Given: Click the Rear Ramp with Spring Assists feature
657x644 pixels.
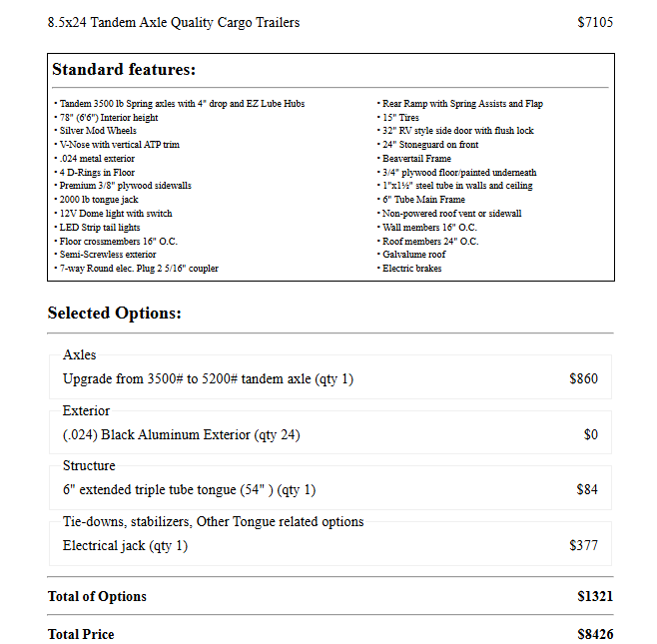Looking at the screenshot, I should tap(462, 104).
